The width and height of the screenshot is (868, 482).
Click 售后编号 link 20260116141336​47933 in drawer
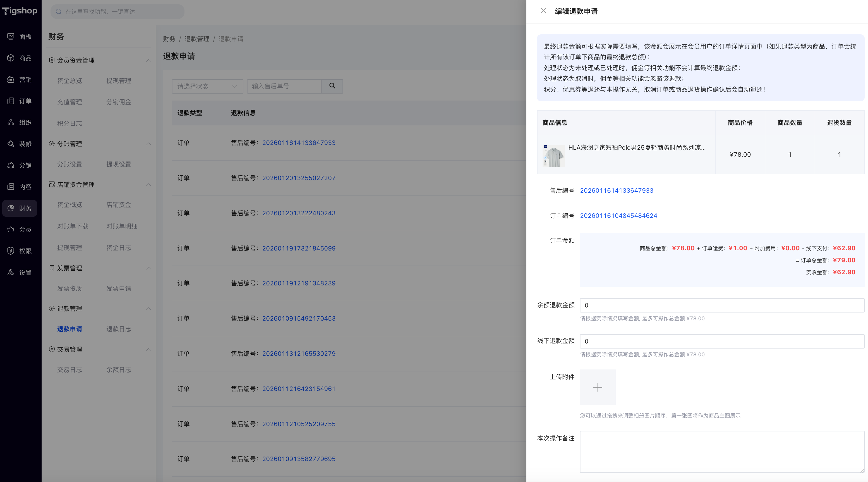pyautogui.click(x=616, y=190)
